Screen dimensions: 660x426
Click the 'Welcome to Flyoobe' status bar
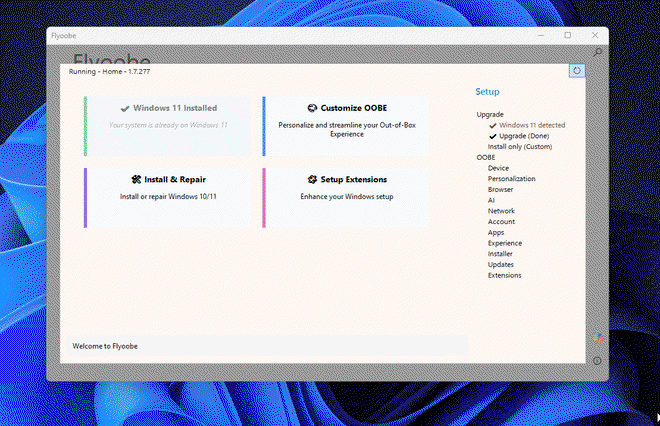tap(267, 346)
